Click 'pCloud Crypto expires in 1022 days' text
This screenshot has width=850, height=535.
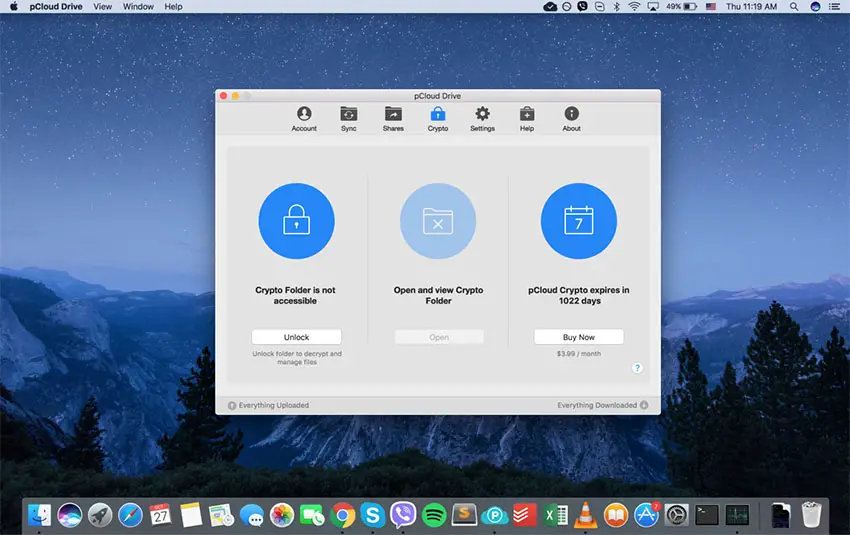tap(579, 295)
